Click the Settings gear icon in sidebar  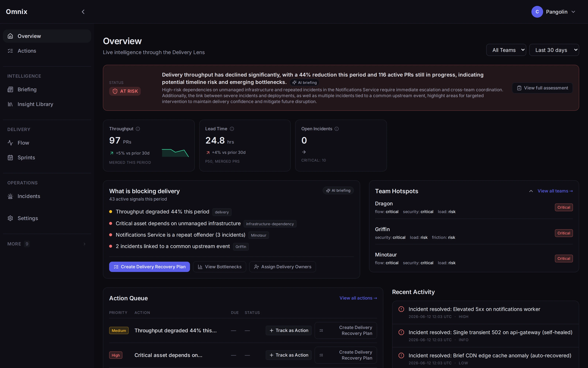pos(10,218)
